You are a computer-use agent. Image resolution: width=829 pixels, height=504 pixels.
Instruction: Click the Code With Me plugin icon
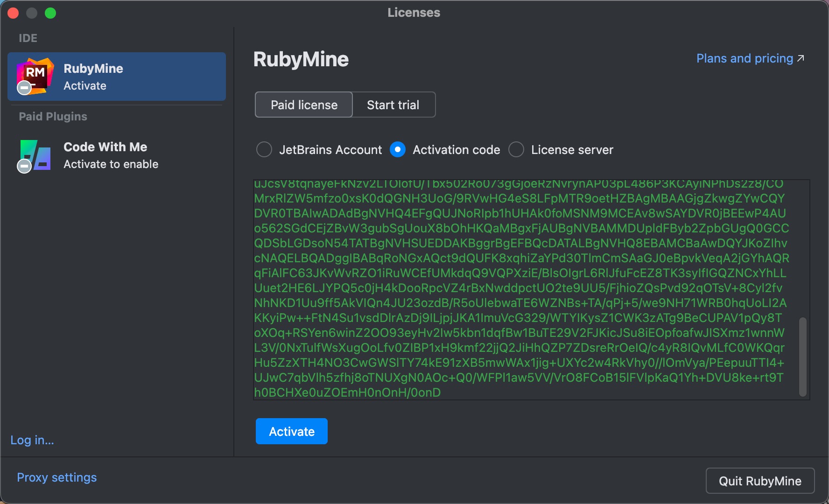click(x=35, y=155)
